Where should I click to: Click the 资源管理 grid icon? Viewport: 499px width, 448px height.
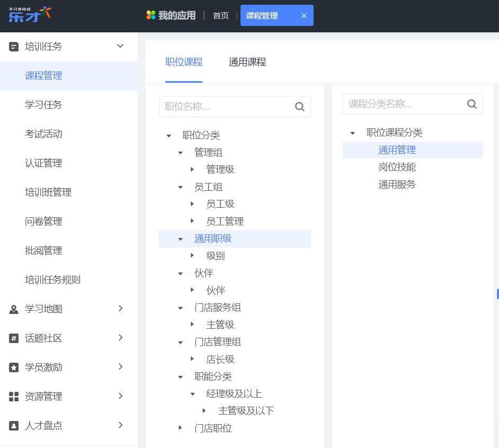tap(14, 397)
